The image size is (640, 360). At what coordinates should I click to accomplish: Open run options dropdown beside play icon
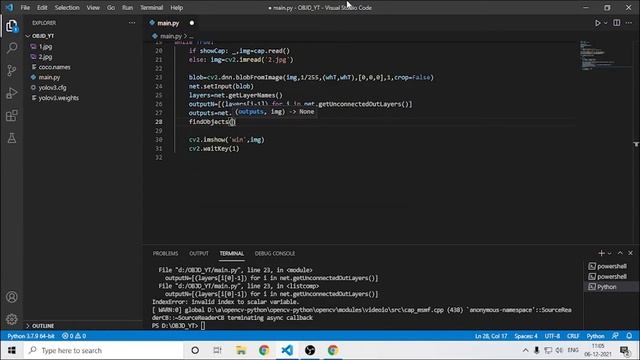pyautogui.click(x=606, y=23)
